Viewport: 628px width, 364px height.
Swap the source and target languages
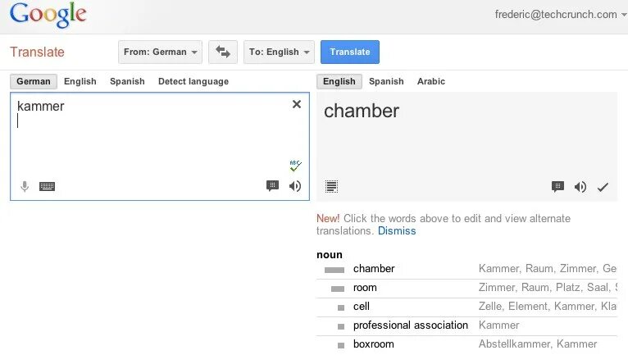tap(223, 52)
